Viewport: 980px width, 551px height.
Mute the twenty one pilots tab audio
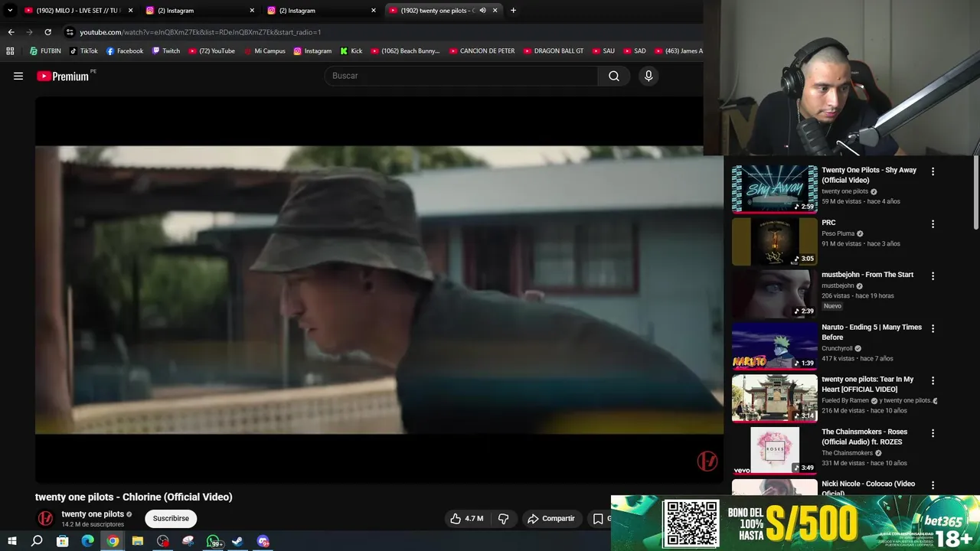point(482,10)
